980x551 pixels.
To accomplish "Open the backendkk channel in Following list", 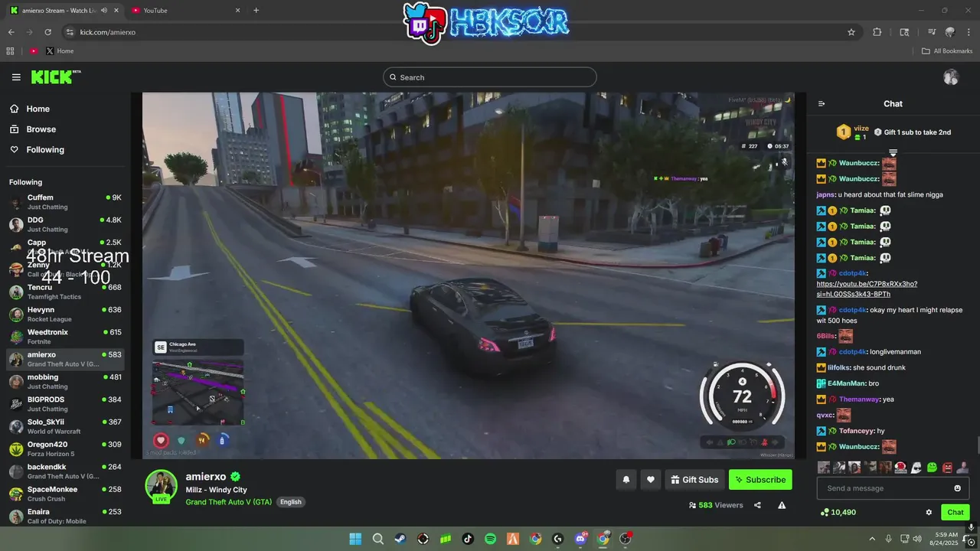I will click(x=65, y=471).
